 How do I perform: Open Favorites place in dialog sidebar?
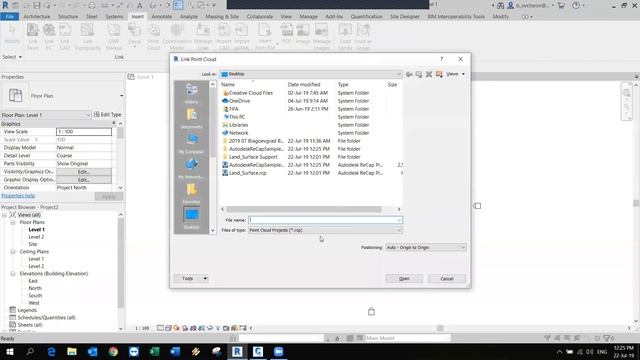(x=191, y=193)
